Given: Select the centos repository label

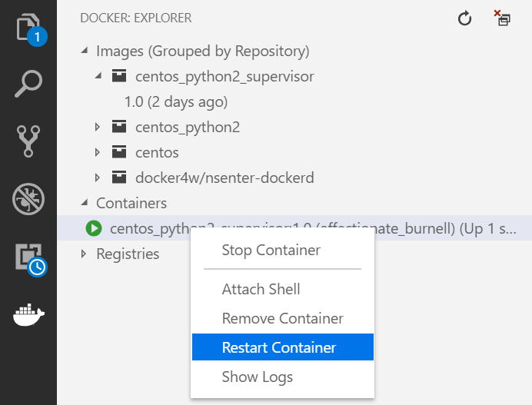Looking at the screenshot, I should pos(157,153).
